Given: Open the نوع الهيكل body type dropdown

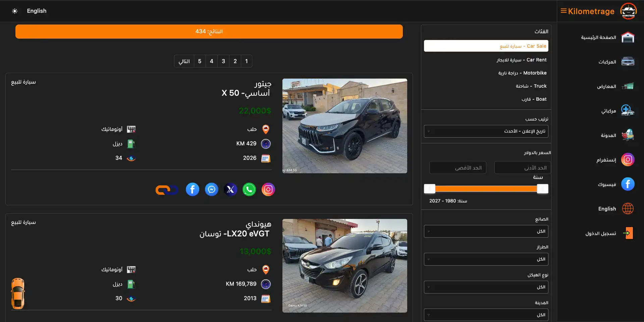Looking at the screenshot, I should click(486, 287).
